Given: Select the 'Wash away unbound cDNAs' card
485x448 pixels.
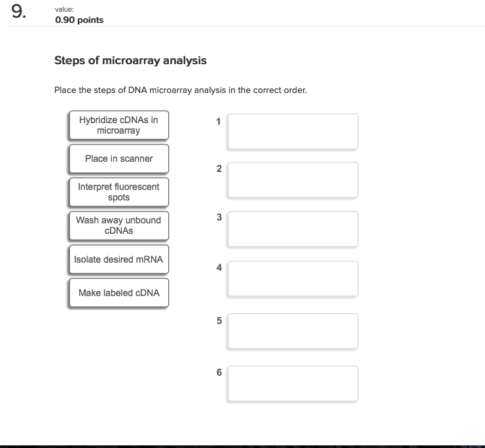Looking at the screenshot, I should click(118, 225).
